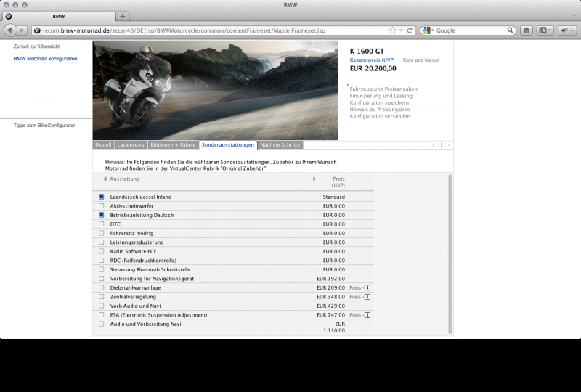Reload the page with the refresh icon
The image size is (581, 392).
pyautogui.click(x=410, y=30)
